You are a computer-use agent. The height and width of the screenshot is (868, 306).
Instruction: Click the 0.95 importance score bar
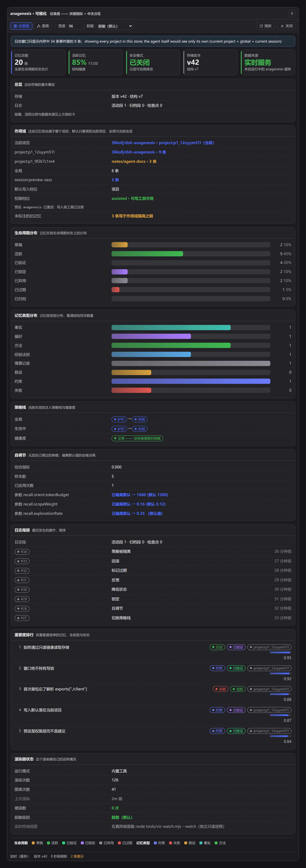[x=281, y=653]
